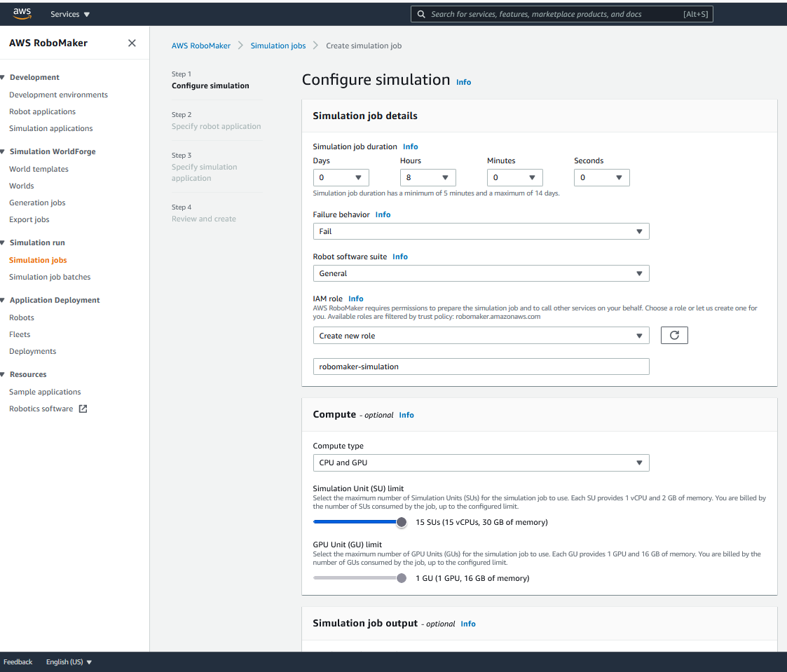Viewport: 787px width, 672px height.
Task: Go to Robot applications
Action: coord(42,111)
